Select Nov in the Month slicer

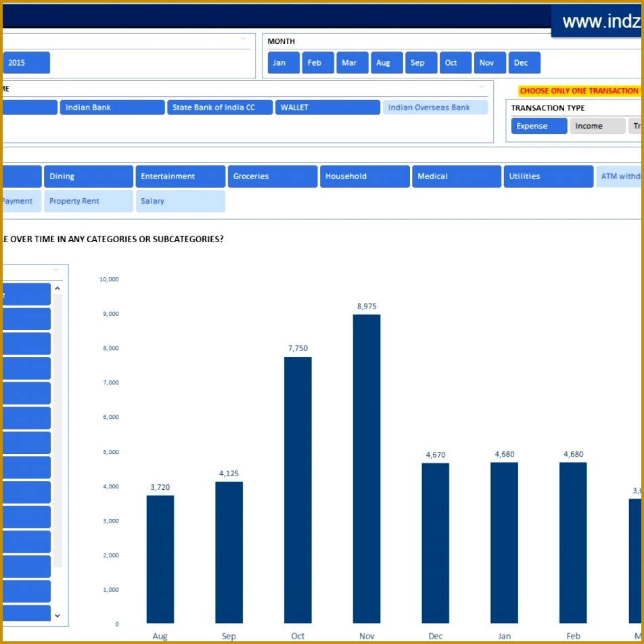click(490, 63)
